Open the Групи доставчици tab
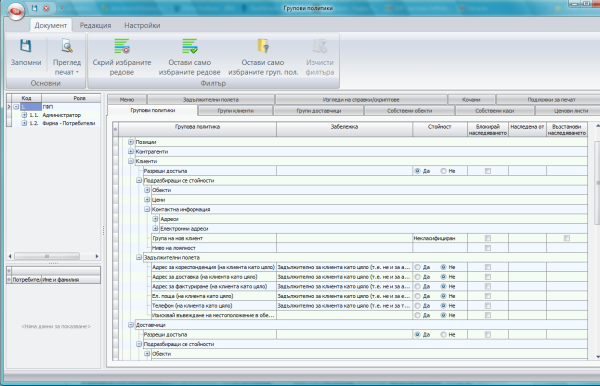This screenshot has width=600, height=386. point(319,111)
